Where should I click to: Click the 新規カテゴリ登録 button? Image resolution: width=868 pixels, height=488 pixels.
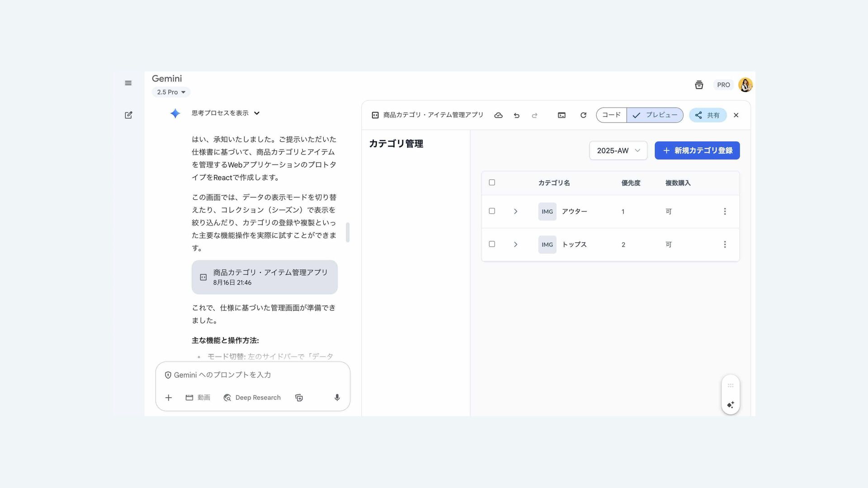(x=697, y=150)
